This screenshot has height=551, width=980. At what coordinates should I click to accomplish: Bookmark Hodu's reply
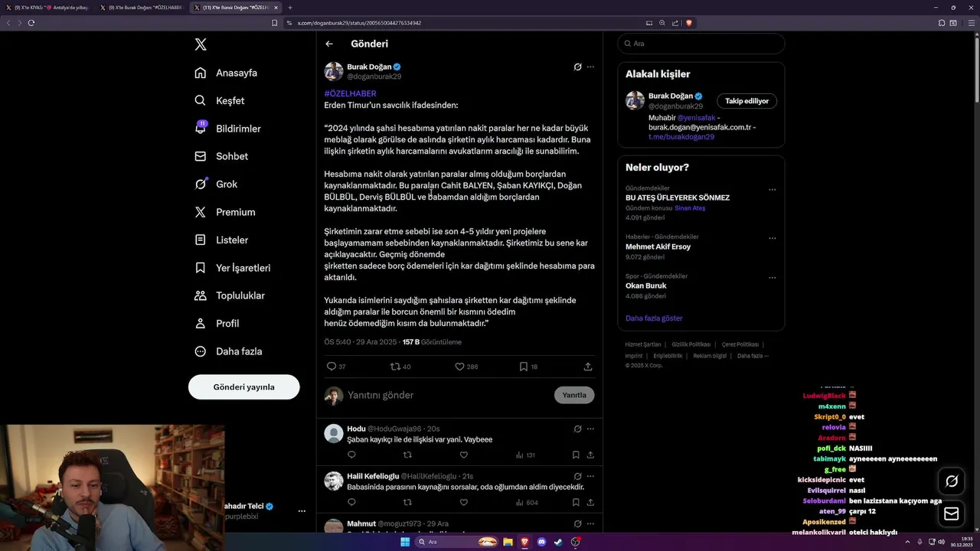pyautogui.click(x=576, y=455)
